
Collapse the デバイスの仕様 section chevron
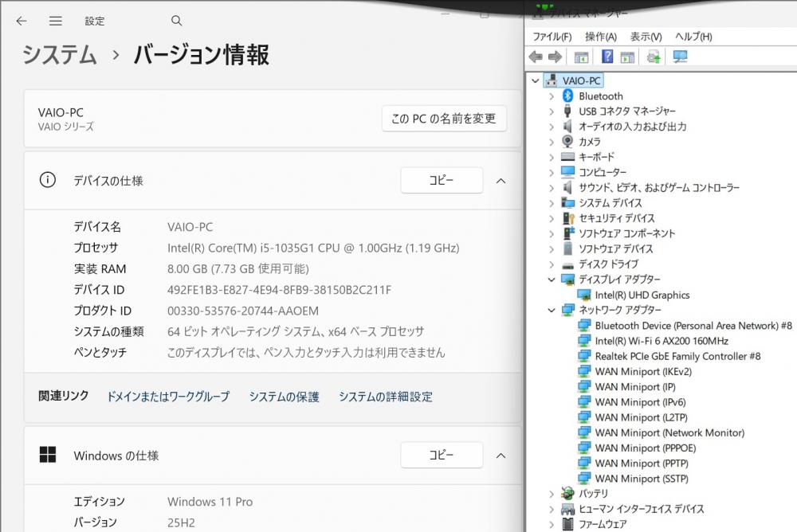click(x=501, y=180)
